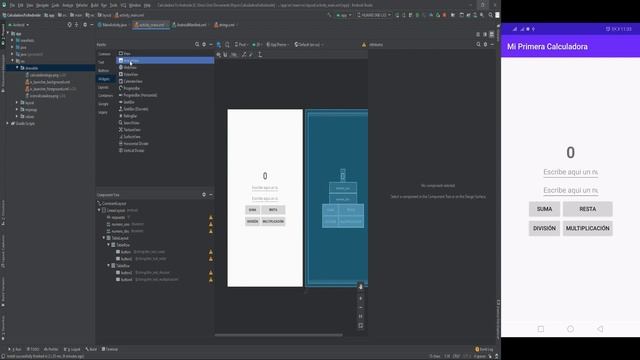
Task: Click warning icon on respuesta row
Action: pos(211,217)
